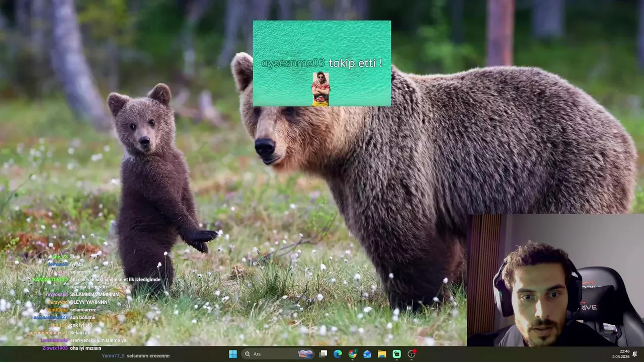Open the OBS Studio taskbar icon
The image size is (644, 362).
pos(412,354)
